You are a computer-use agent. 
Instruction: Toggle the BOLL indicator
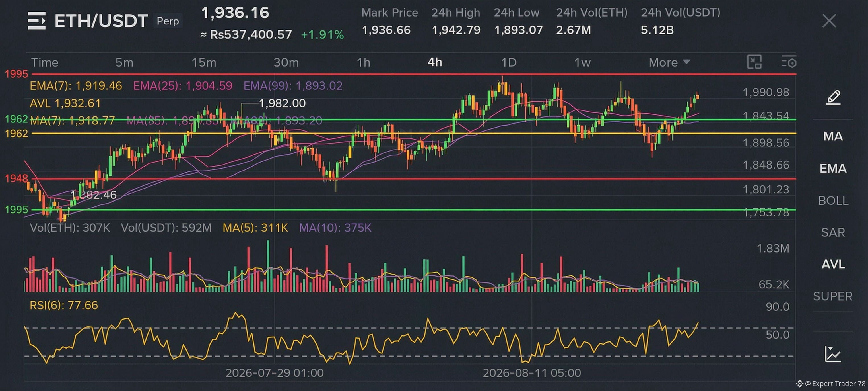pyautogui.click(x=833, y=201)
